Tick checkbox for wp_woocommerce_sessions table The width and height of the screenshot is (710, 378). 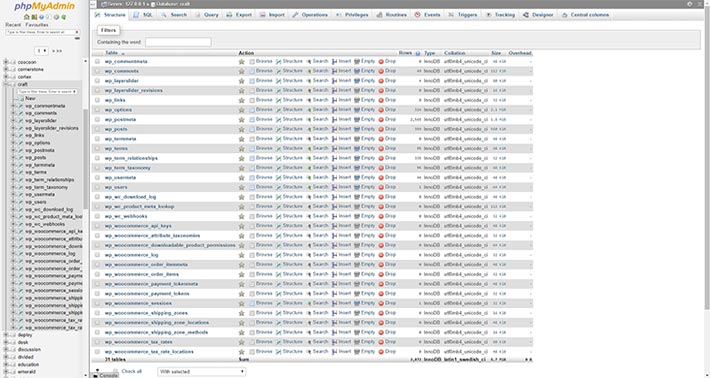coord(97,303)
